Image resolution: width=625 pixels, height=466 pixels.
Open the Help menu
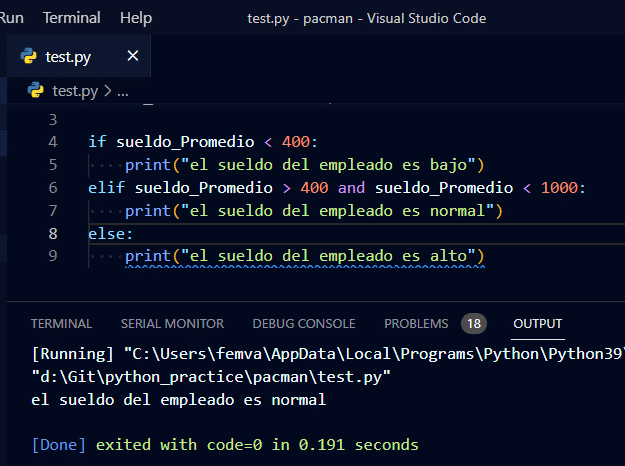(135, 18)
